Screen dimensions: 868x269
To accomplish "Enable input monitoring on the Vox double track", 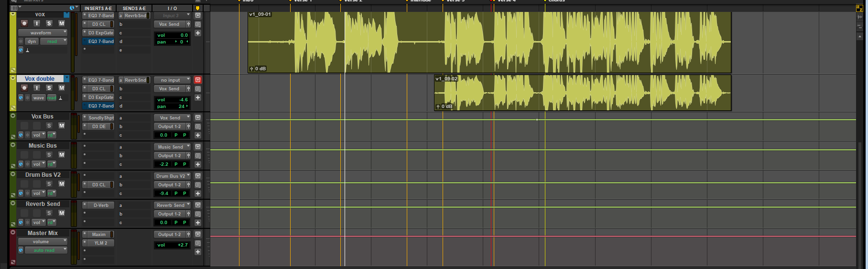I will pos(37,88).
